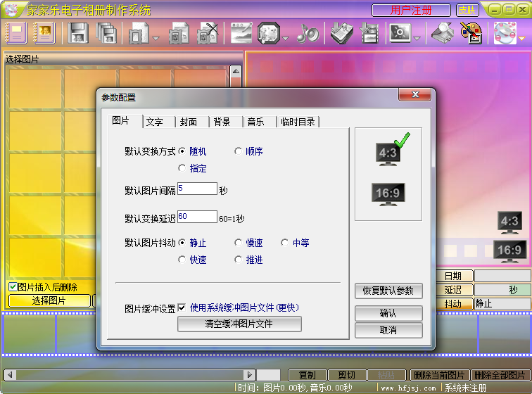Choose the 慢速 image shake option
This screenshot has height=394, width=532.
coord(239,243)
